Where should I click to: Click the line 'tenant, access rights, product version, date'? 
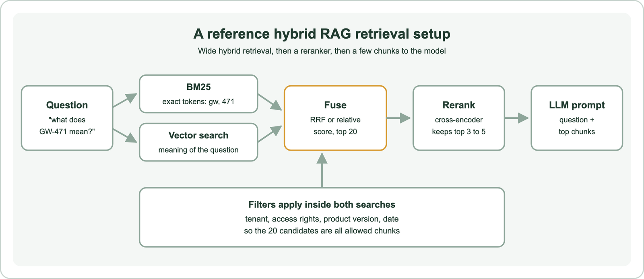[322, 219]
